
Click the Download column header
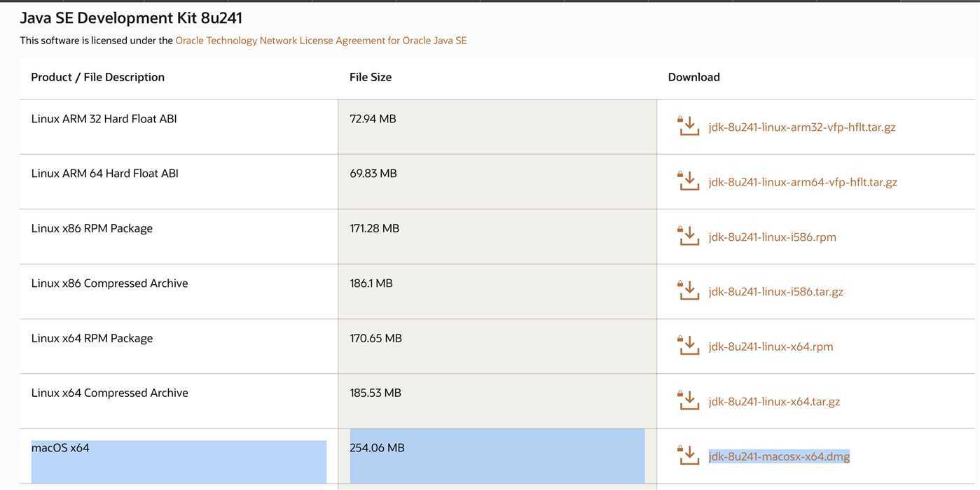(x=694, y=77)
